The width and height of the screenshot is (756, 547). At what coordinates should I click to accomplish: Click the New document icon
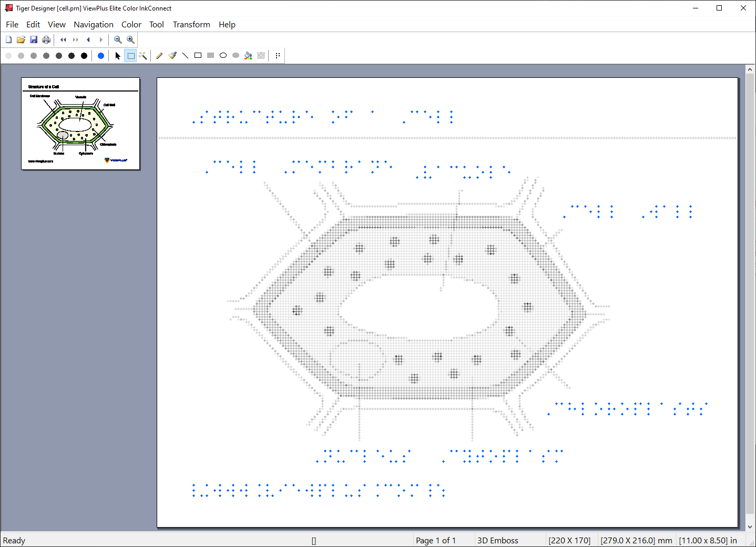(8, 40)
